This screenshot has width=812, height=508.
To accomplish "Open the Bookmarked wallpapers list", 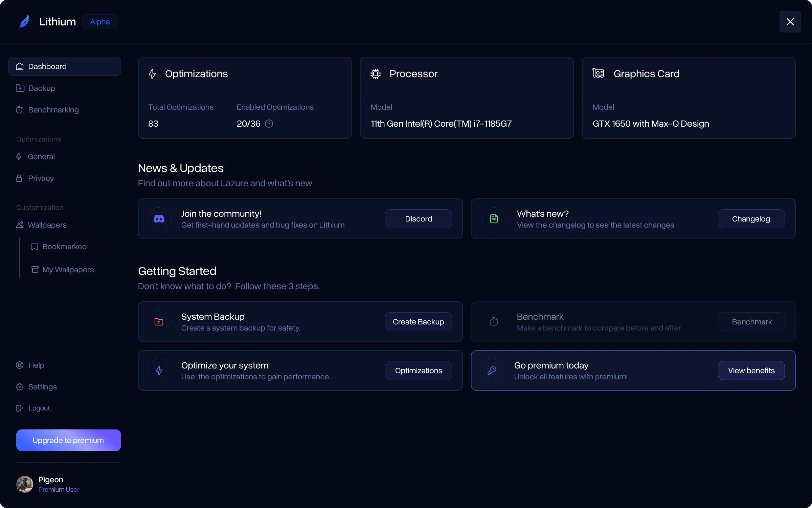I will click(64, 247).
